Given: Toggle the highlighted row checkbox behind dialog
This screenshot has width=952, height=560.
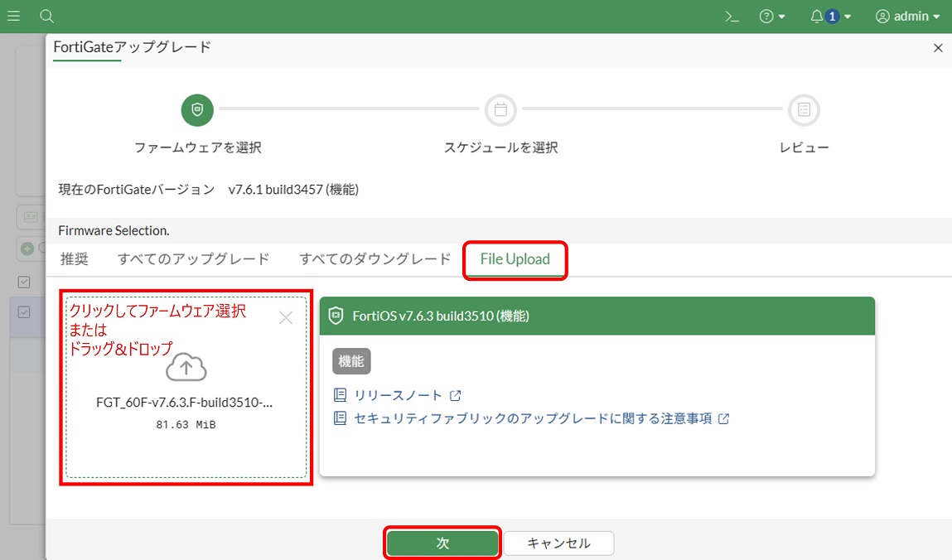Looking at the screenshot, I should point(25,312).
